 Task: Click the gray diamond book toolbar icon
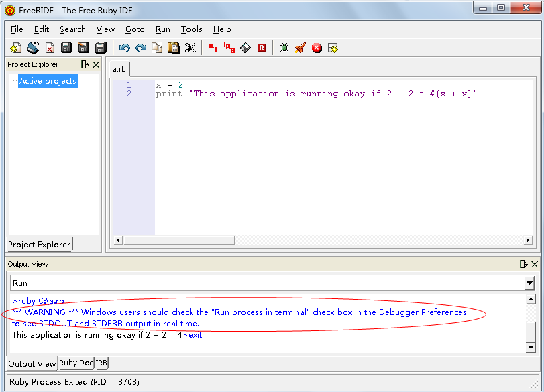click(246, 48)
